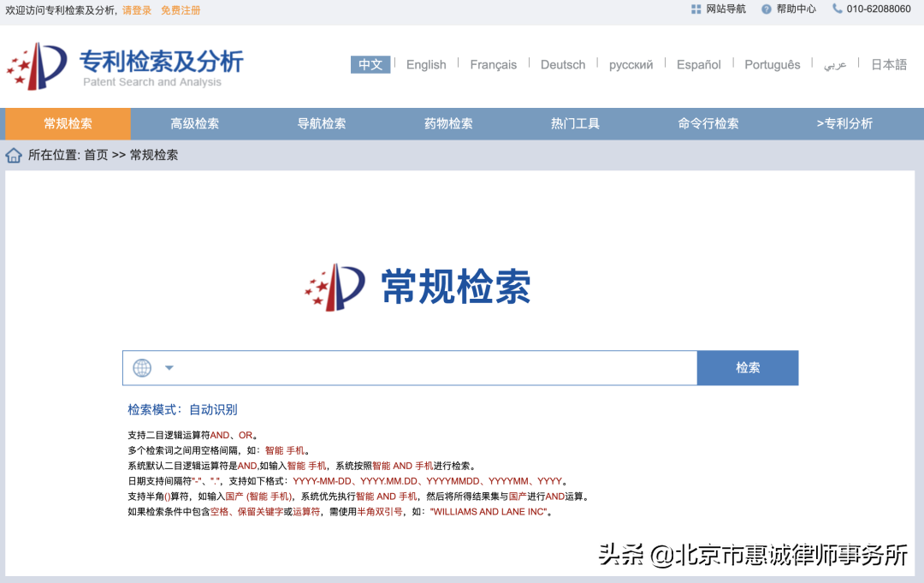Go to the 命令行检索 tab

(708, 124)
